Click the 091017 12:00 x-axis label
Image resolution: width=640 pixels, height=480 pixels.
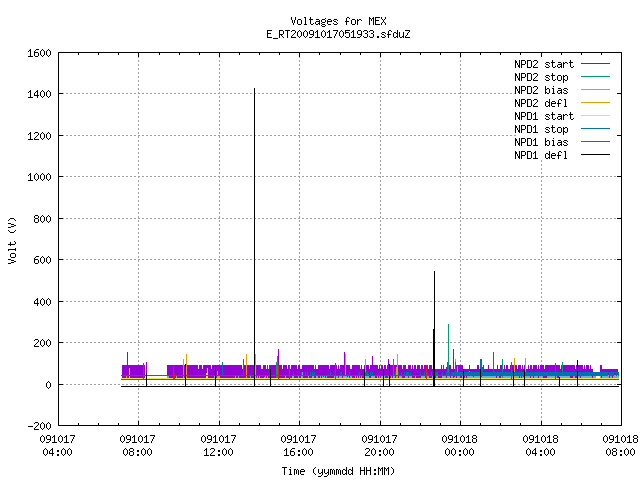[218, 446]
